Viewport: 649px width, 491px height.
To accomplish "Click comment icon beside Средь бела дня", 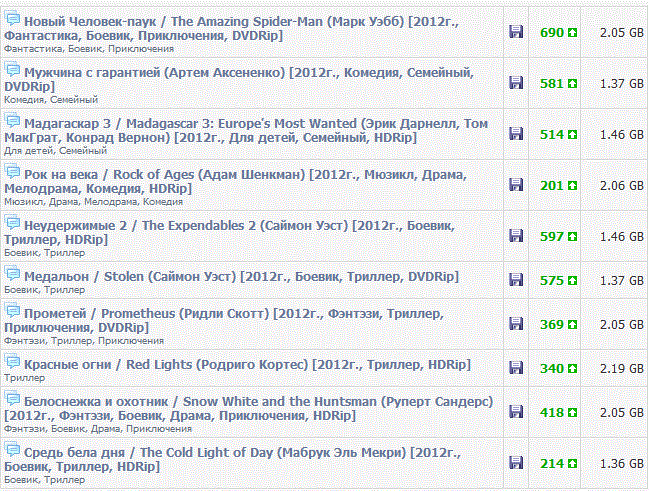I will (x=12, y=450).
